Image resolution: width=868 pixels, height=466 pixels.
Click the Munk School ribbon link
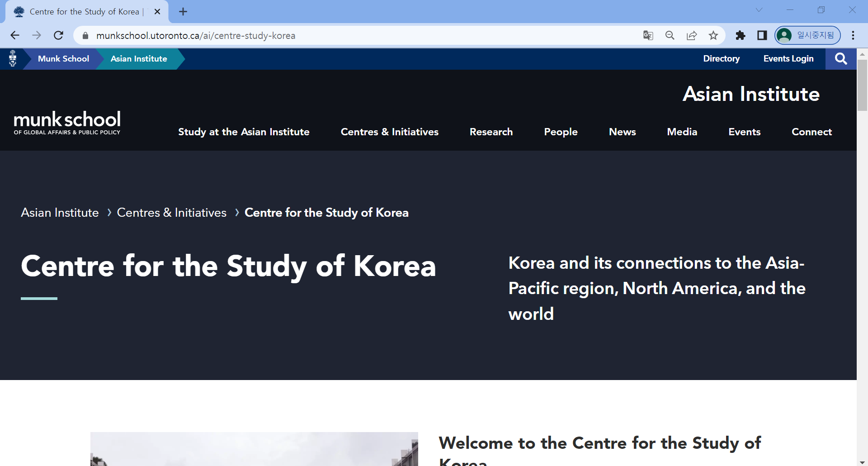coord(63,59)
